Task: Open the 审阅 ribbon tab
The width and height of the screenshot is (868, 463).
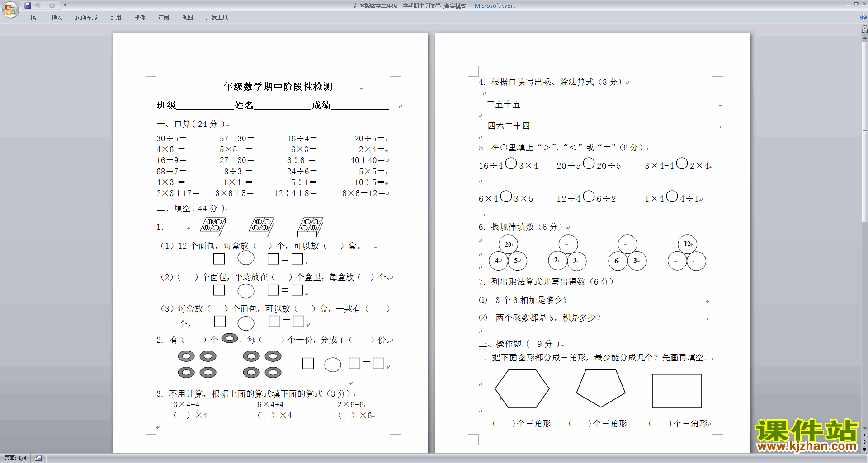Action: [x=164, y=18]
